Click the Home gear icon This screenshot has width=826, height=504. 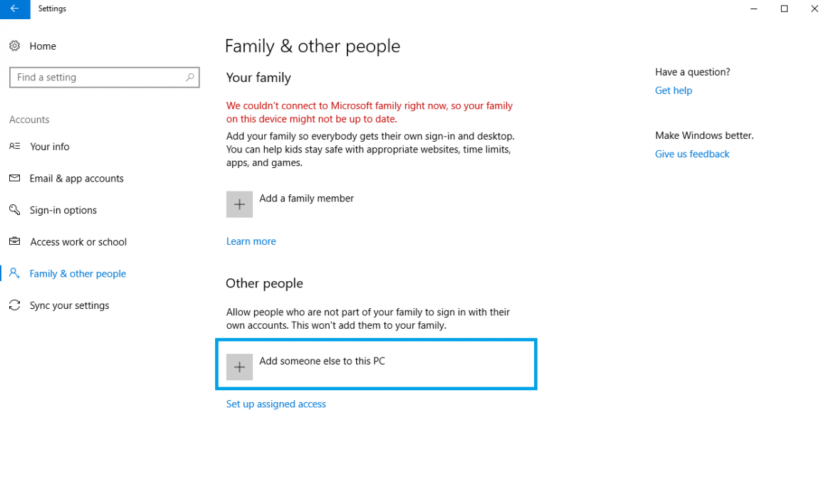click(x=15, y=46)
